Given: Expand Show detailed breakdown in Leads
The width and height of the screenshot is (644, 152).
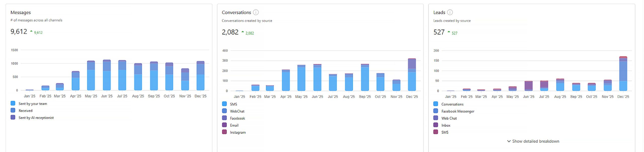Looking at the screenshot, I should pyautogui.click(x=535, y=141).
